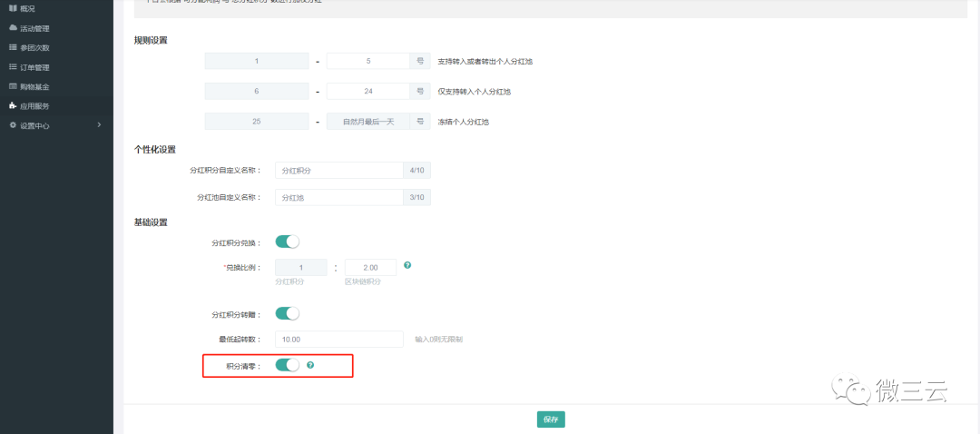
Task: Toggle the 积分清零 switch
Action: (288, 365)
